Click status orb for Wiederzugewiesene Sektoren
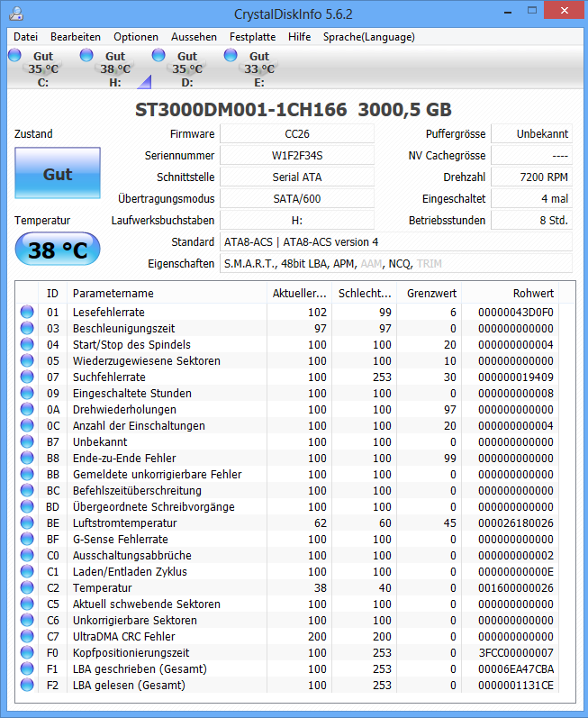This screenshot has height=718, width=588. click(27, 361)
